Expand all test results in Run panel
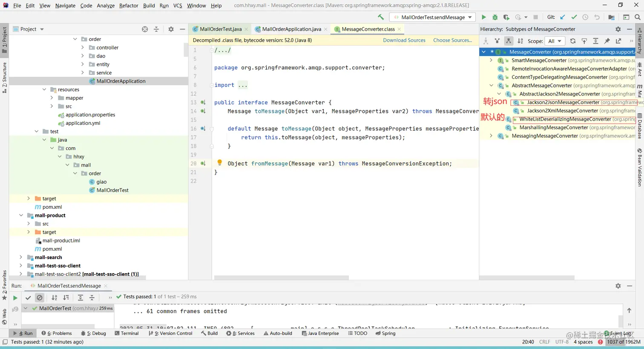Viewport: 644px width, 349px height. coord(80,297)
